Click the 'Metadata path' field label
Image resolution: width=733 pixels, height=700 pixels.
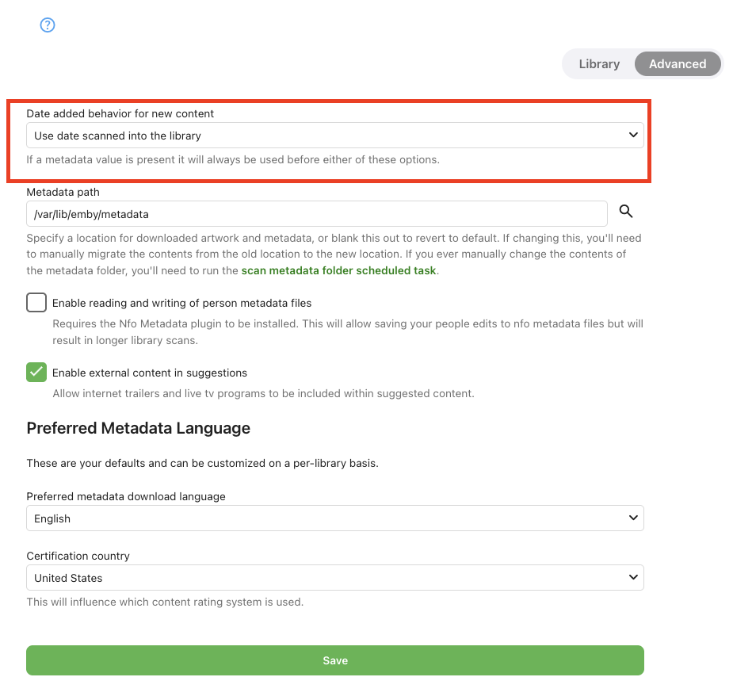tap(63, 192)
